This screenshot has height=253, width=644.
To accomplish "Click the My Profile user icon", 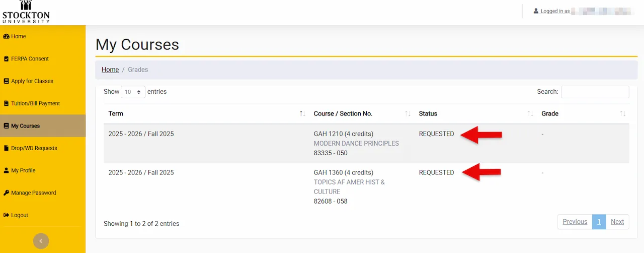I will coord(7,170).
